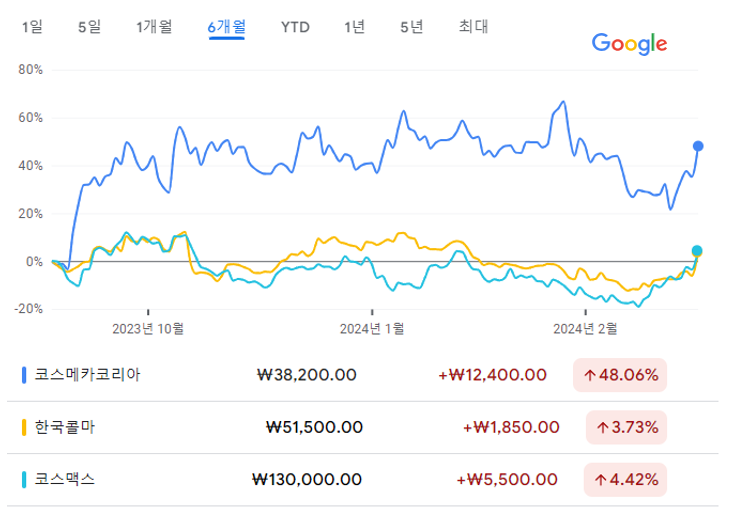
Task: Click the 60% y-axis label
Action: [x=30, y=118]
